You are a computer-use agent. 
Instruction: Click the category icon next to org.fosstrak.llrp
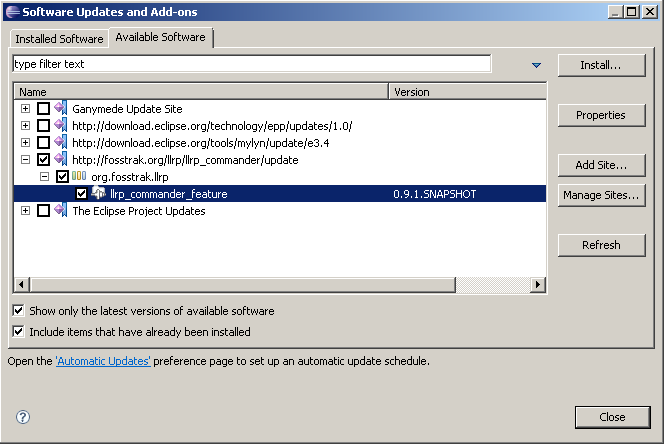tap(79, 176)
